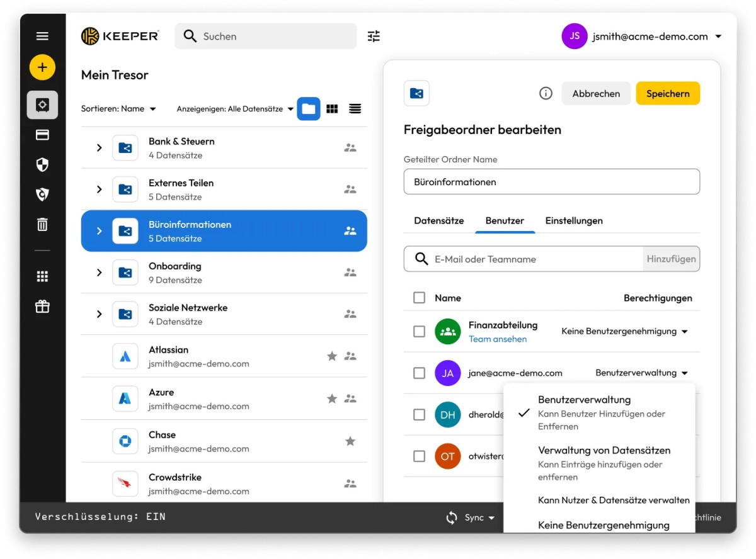
Task: Switch to the Datensätze tab
Action: pos(439,221)
